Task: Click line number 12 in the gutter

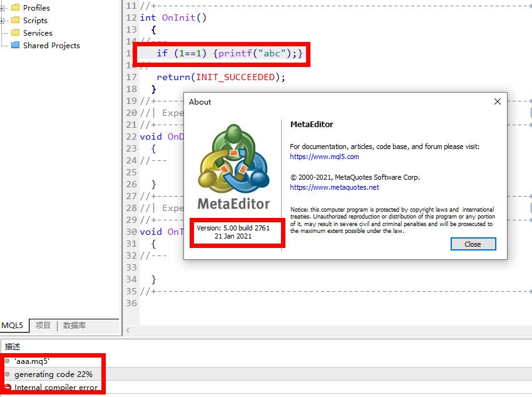Action: tap(131, 18)
